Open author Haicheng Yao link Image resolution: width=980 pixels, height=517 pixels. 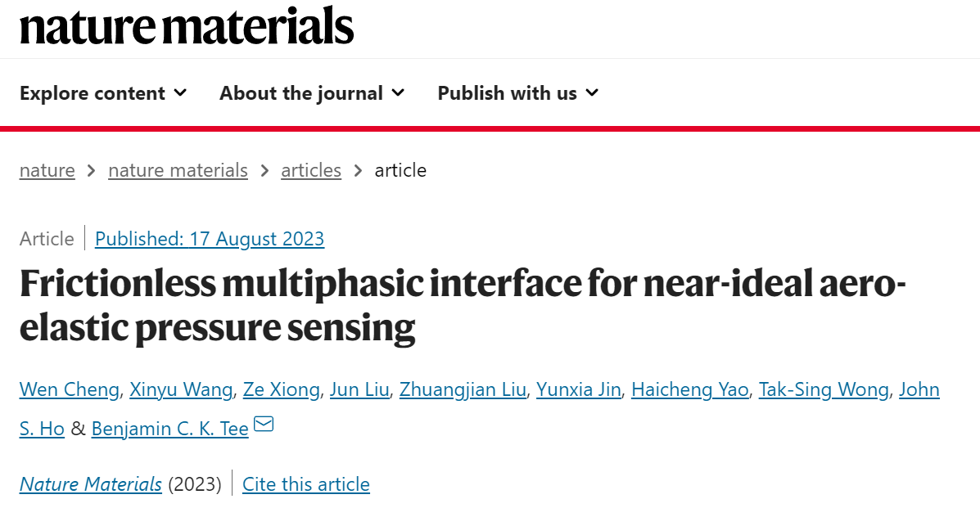[690, 389]
